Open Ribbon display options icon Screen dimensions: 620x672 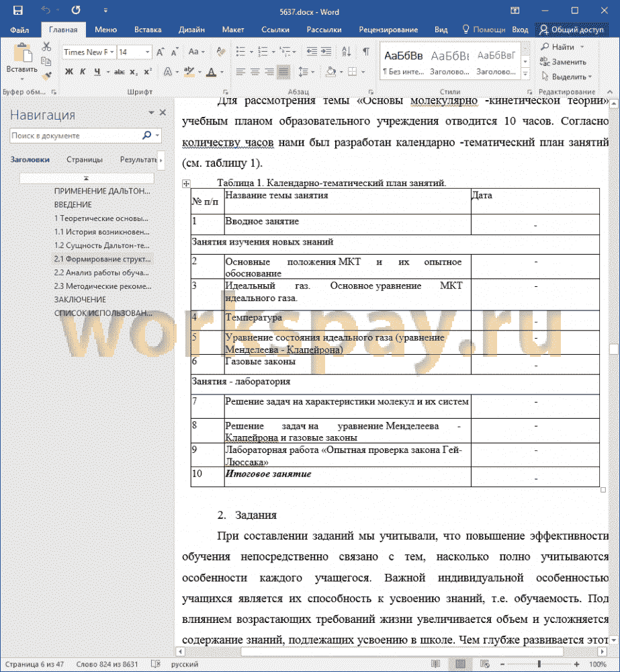coord(515,10)
